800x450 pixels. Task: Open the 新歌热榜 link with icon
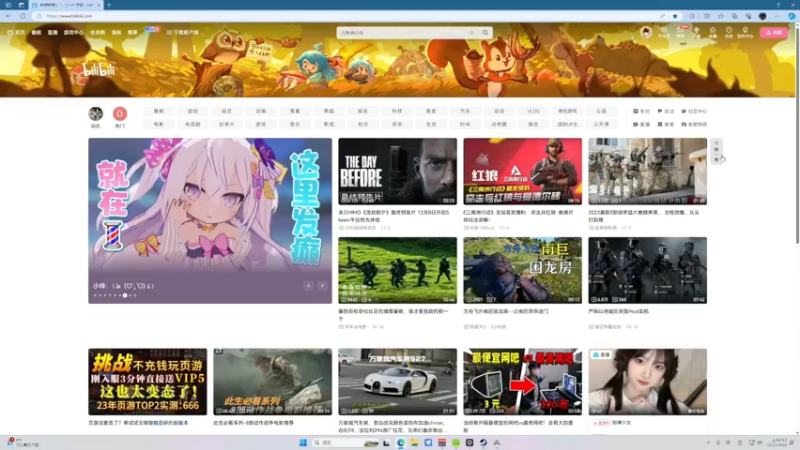click(694, 124)
